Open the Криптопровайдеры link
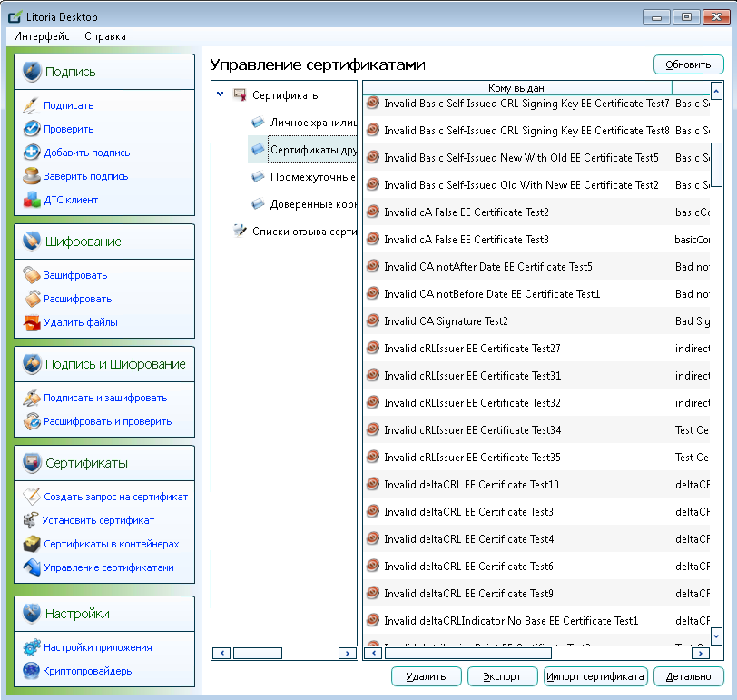 tap(88, 671)
